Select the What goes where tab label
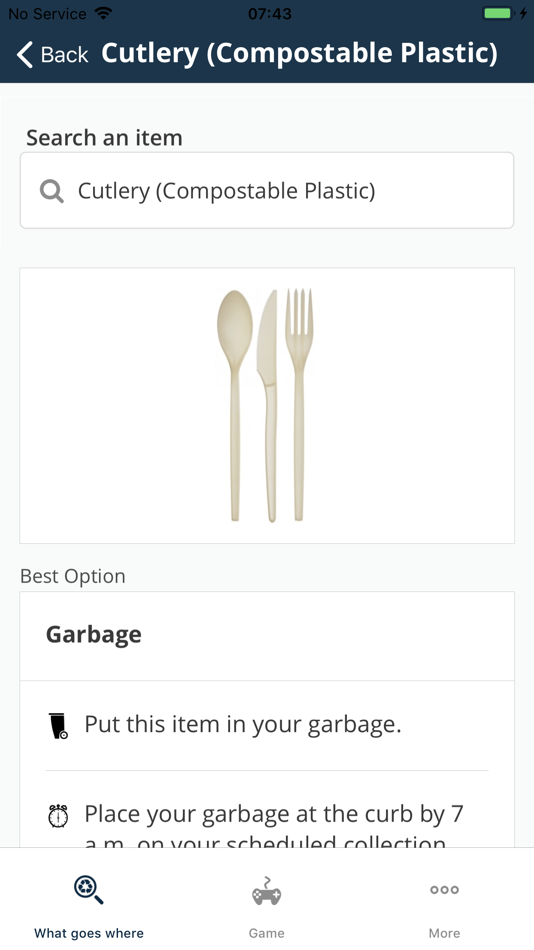The image size is (534, 950). point(88,933)
